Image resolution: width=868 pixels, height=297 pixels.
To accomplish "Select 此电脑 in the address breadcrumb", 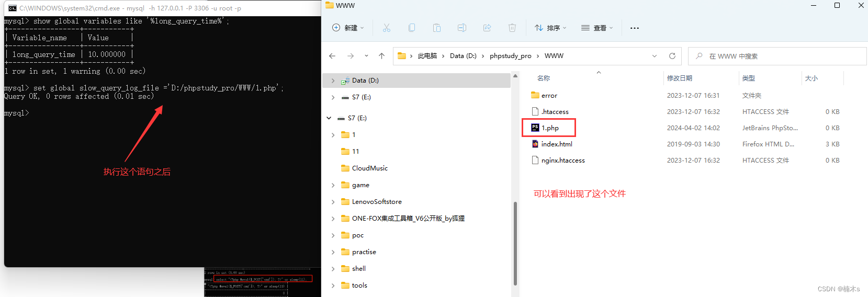I will pos(427,56).
